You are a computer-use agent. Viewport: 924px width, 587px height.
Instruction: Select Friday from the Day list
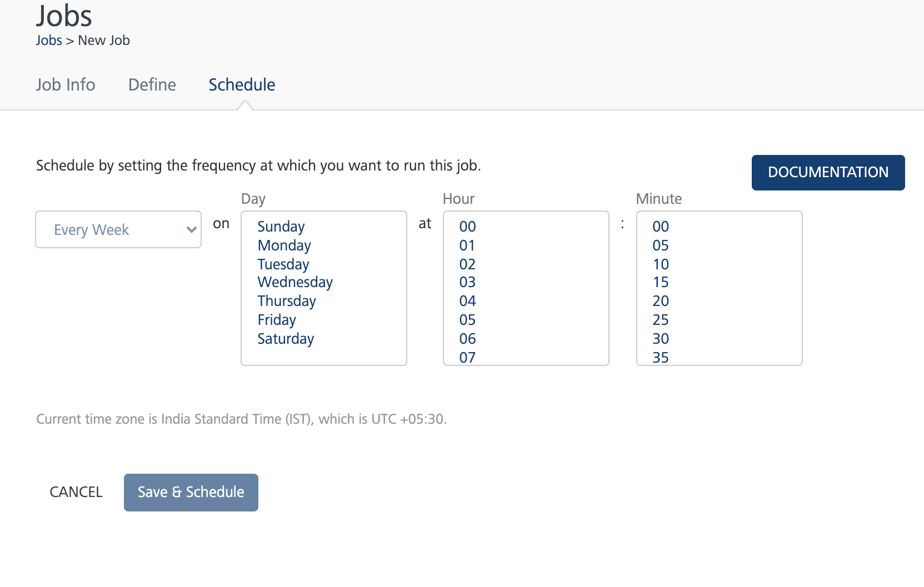click(277, 320)
